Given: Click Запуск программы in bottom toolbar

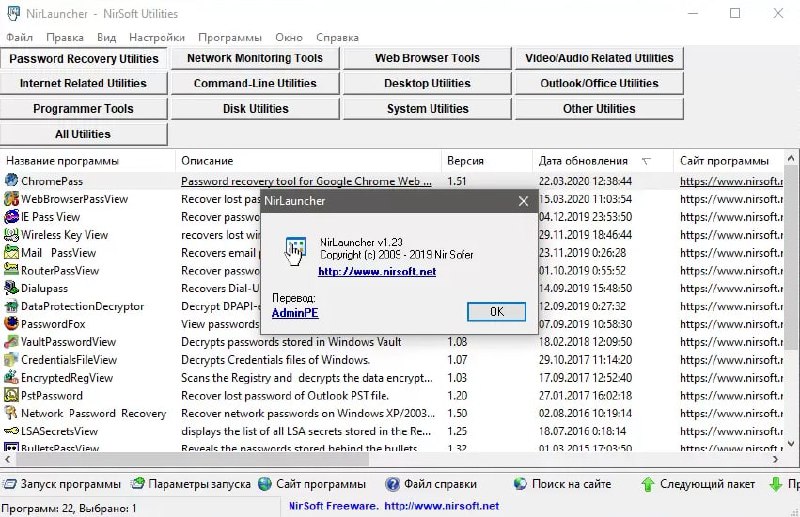Looking at the screenshot, I should 62,484.
